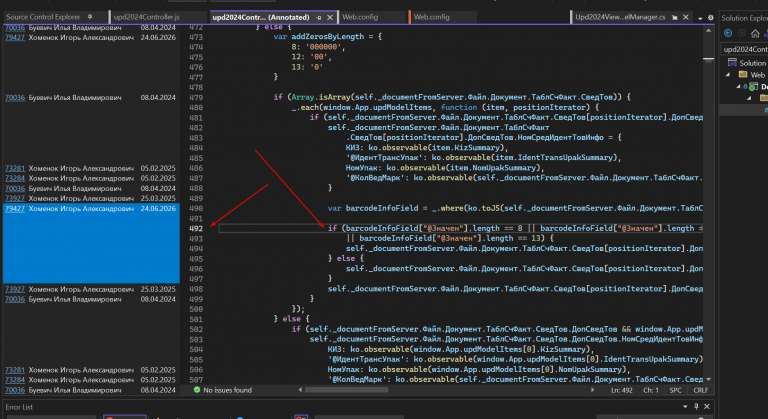The image size is (768, 419).
Task: Click Solution Explorer Forward button
Action: point(742,33)
